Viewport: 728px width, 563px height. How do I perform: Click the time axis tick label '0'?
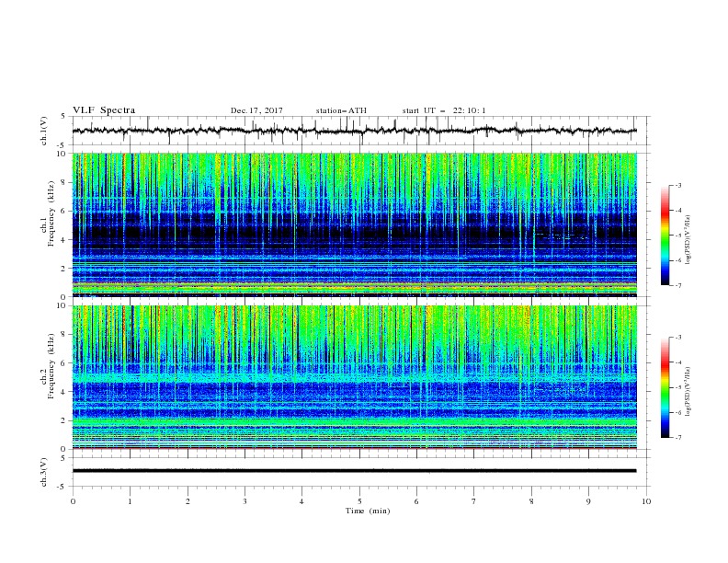pyautogui.click(x=73, y=501)
